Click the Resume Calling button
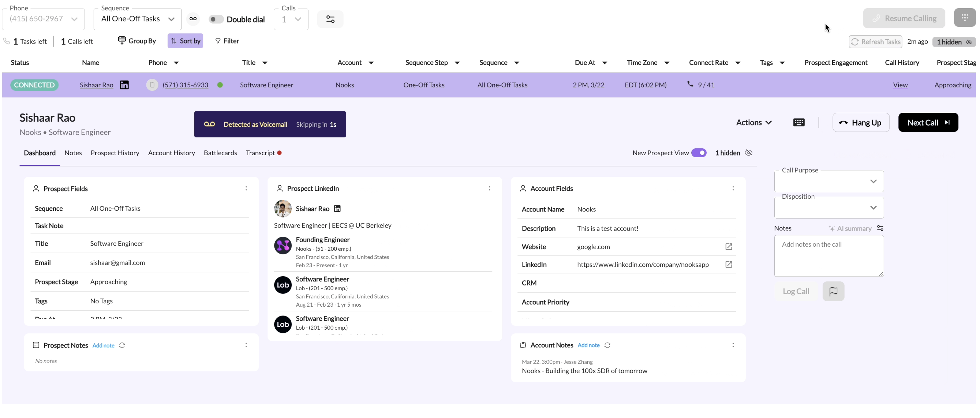Image resolution: width=980 pixels, height=418 pixels. [x=904, y=18]
